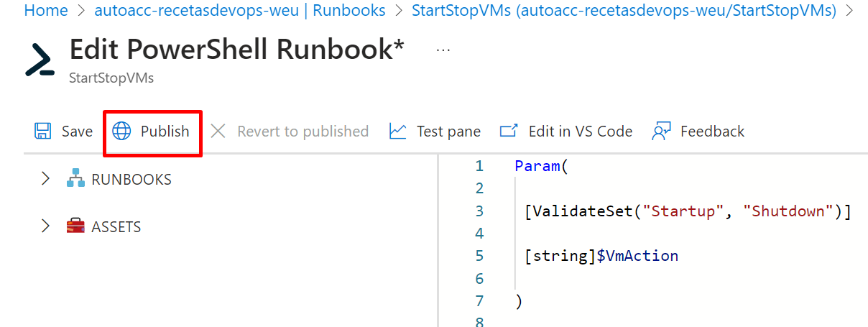
Task: Click the Revert to published X icon
Action: point(218,132)
